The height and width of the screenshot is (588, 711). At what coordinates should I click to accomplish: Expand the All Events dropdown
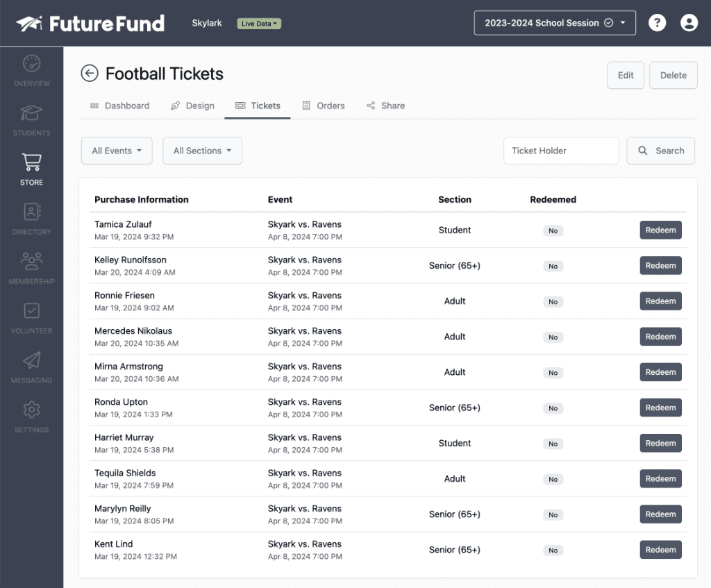click(117, 151)
